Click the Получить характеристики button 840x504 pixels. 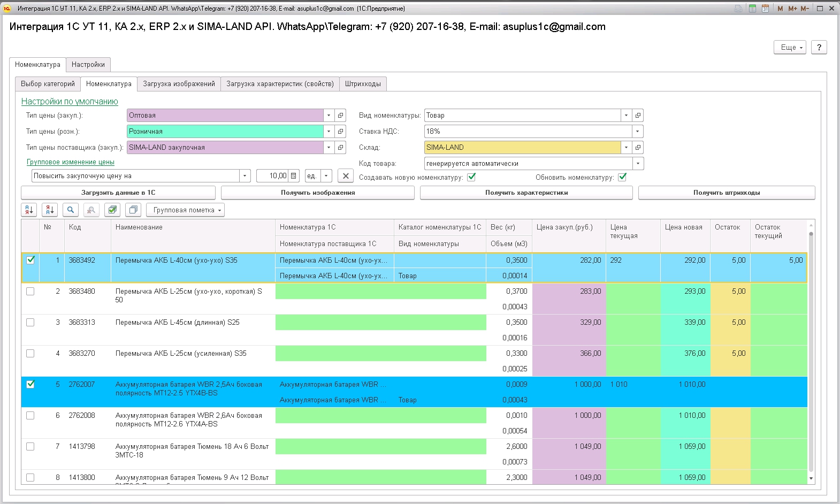click(x=526, y=193)
